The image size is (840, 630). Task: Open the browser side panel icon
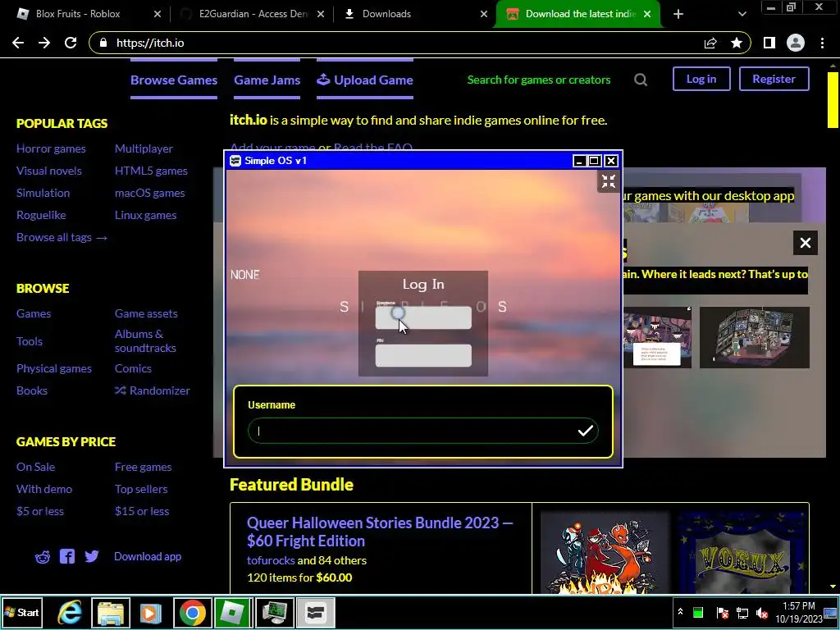(x=769, y=43)
